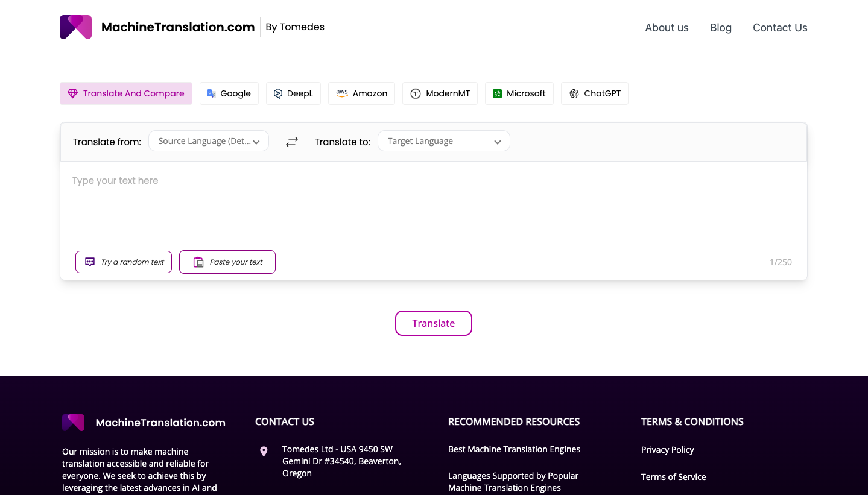Switch to the ModernMT engine tab
868x495 pixels.
pyautogui.click(x=440, y=93)
